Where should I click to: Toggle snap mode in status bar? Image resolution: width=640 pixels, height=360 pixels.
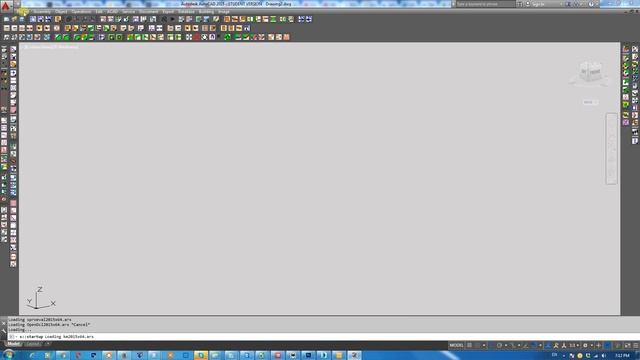click(x=477, y=345)
